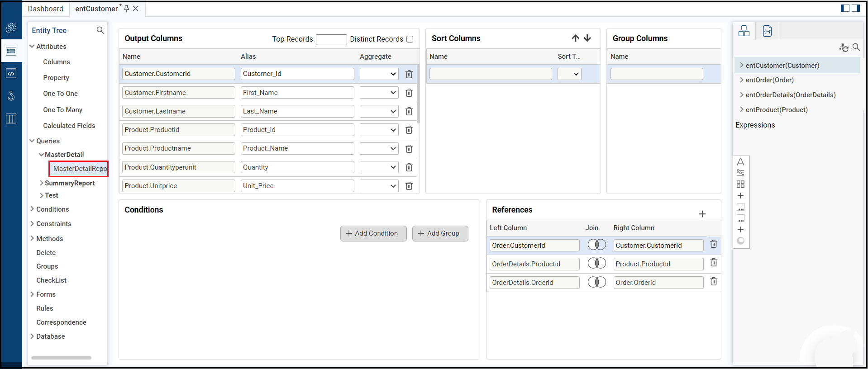Viewport: 868px width, 369px height.
Task: Click the search icon in Entity Tree
Action: click(x=100, y=30)
